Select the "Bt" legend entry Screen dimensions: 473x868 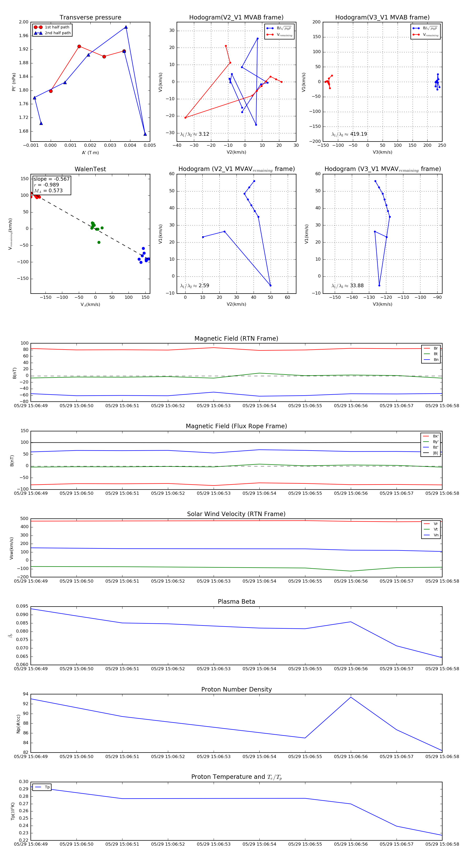(x=431, y=354)
